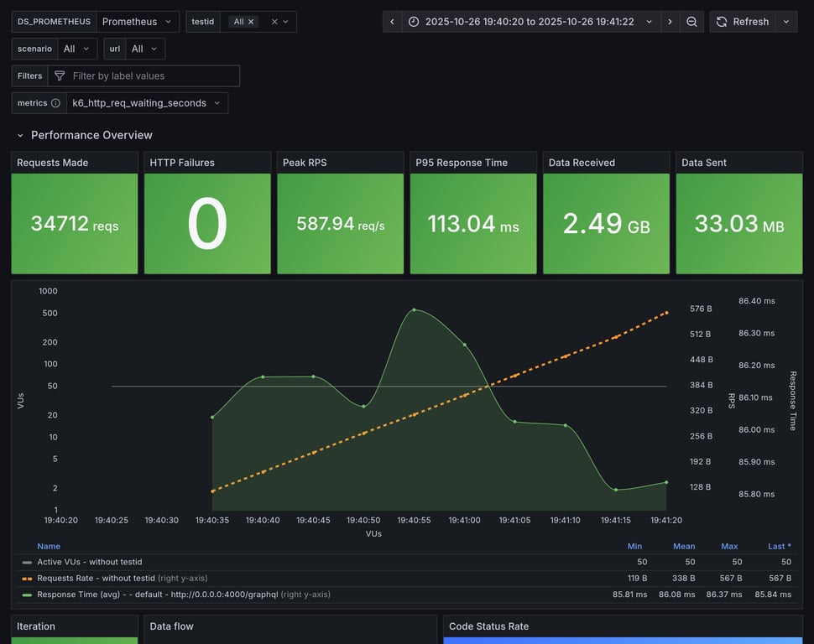Click the funnel icon in Filters field
The height and width of the screenshot is (644, 814).
60,76
